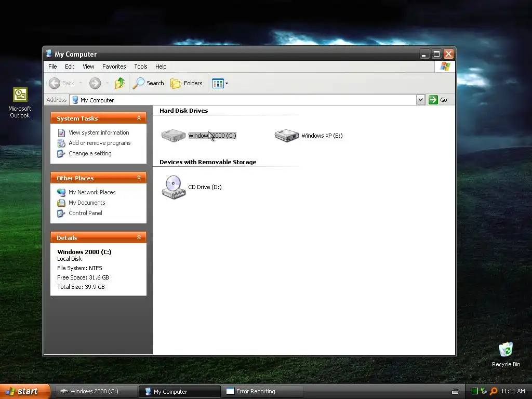Click the Add or remove programs icon
This screenshot has height=399, width=532.
pyautogui.click(x=61, y=143)
